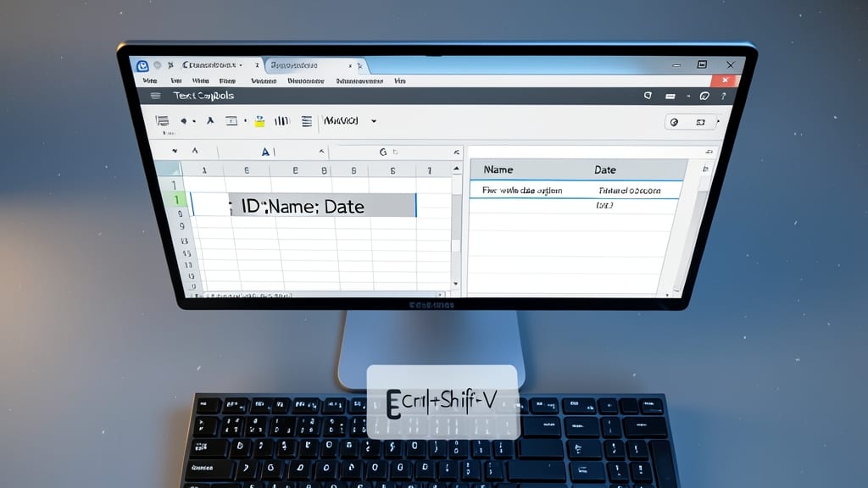Select the cell containing ID;Name; Date
868x488 pixels.
coord(322,206)
